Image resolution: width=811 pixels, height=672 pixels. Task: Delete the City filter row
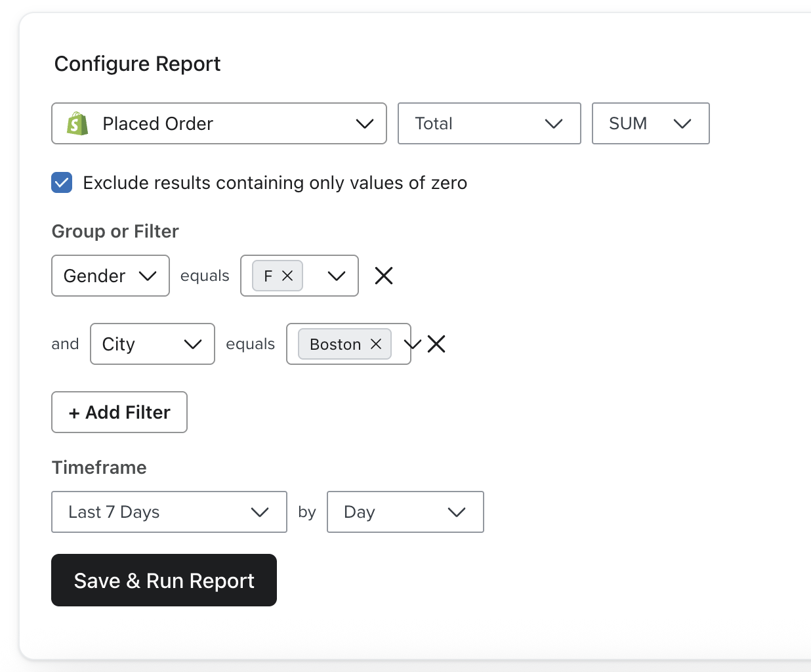tap(436, 344)
